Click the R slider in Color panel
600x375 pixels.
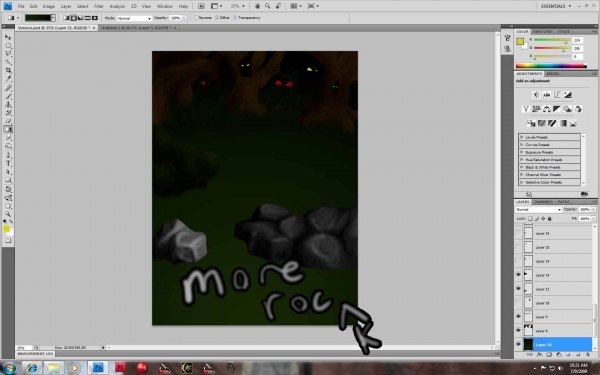tap(552, 40)
